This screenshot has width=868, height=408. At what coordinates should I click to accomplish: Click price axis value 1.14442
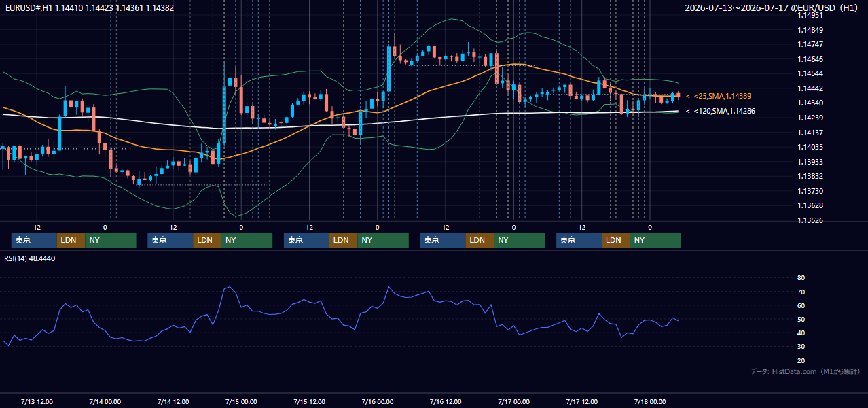pyautogui.click(x=811, y=88)
